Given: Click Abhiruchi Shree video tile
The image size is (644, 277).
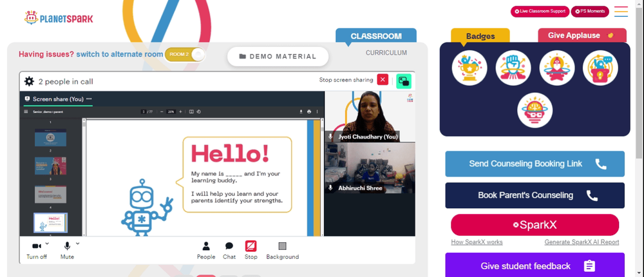Looking at the screenshot, I should click(x=370, y=167).
